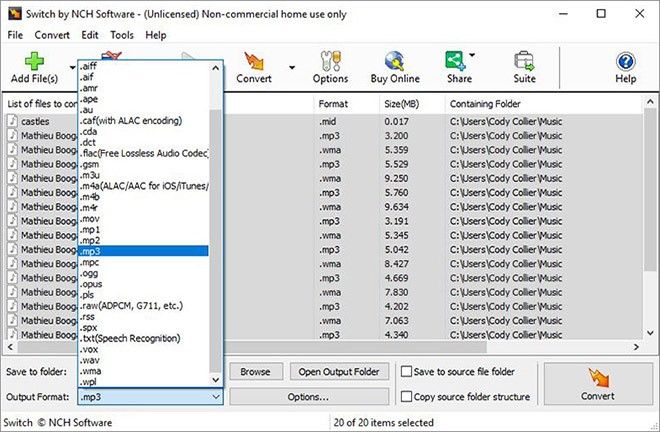Open the Help toolbar icon
Image resolution: width=660 pixels, height=432 pixels.
click(x=625, y=66)
